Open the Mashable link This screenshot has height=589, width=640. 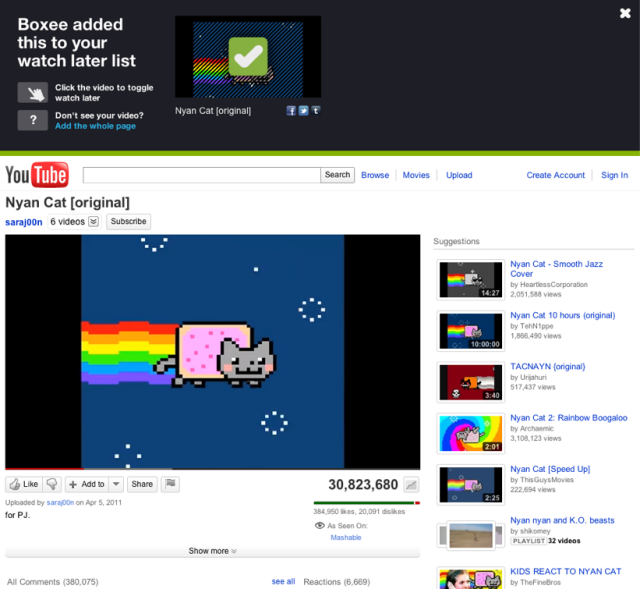click(346, 538)
